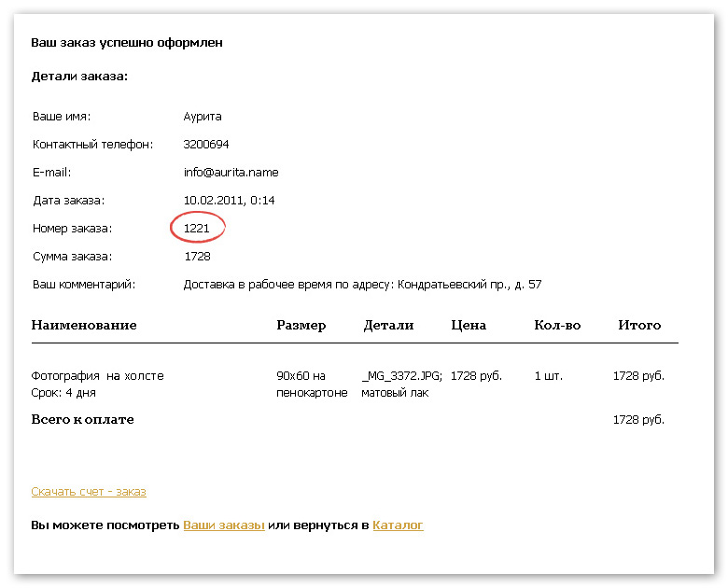Screen dimensions: 728x588
Task: Click the 'Итого' column header
Action: (639, 325)
